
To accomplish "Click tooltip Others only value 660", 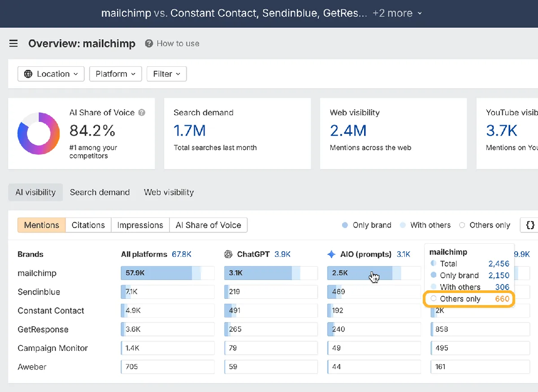I will [x=502, y=299].
